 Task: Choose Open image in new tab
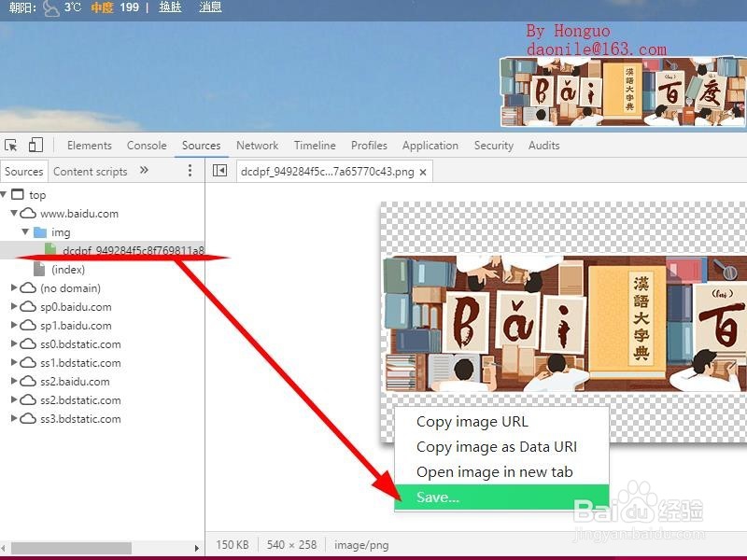[502, 472]
